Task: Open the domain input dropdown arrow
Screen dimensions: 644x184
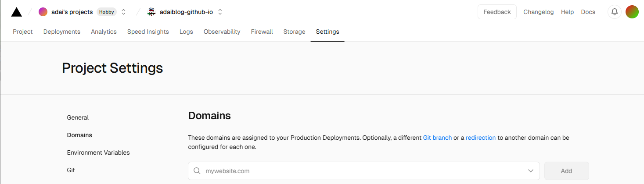Action: [531, 171]
